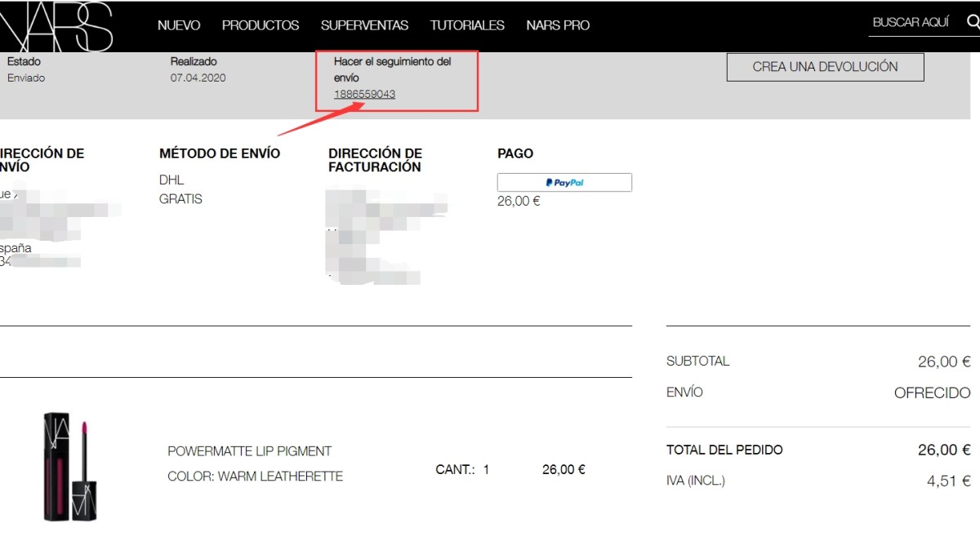Open the NARS PRO menu

[x=558, y=25]
